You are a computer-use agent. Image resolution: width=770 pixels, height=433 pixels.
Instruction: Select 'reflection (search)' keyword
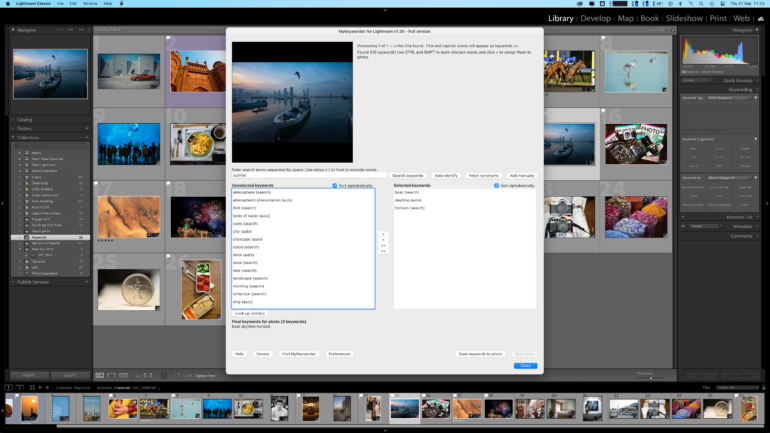point(249,294)
